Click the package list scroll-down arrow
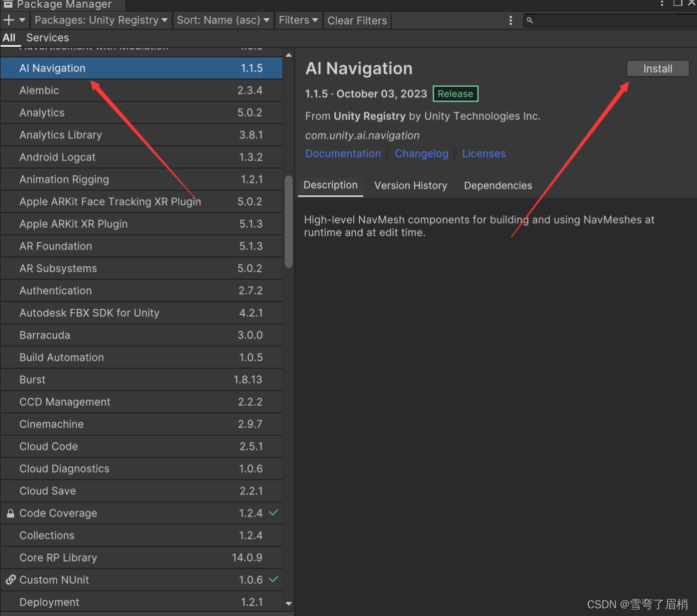Screen dimensions: 697x616 (x=289, y=604)
